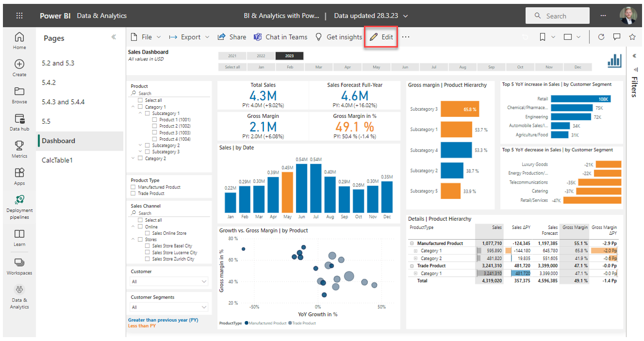The image size is (644, 341).
Task: Check the Manufactured Product checkbox
Action: point(133,187)
